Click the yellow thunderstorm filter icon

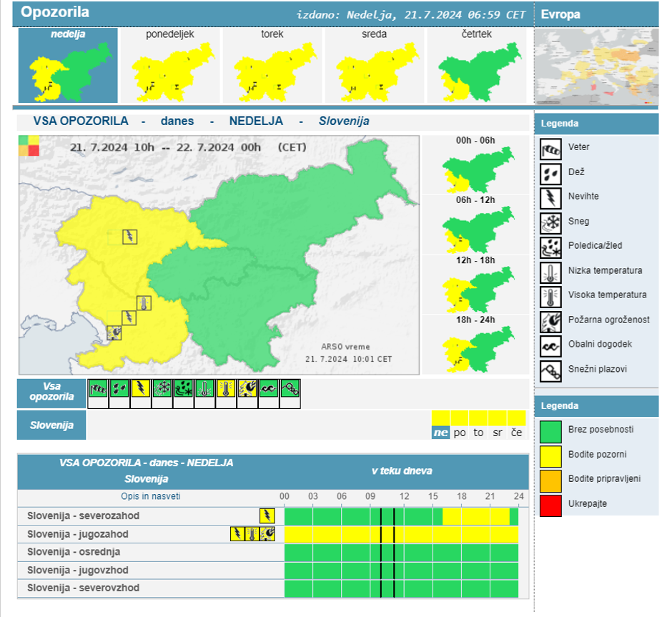(x=141, y=389)
